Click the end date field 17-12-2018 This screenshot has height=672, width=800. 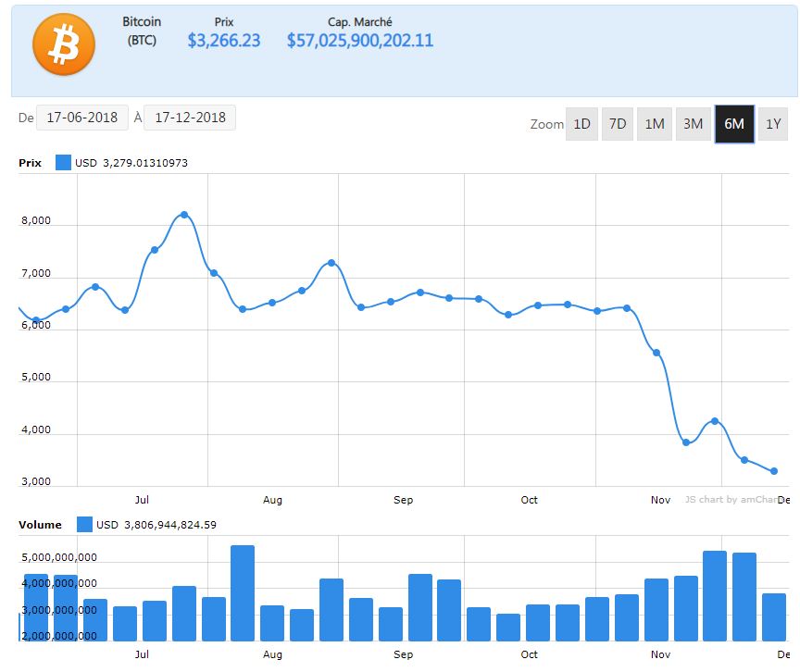190,118
